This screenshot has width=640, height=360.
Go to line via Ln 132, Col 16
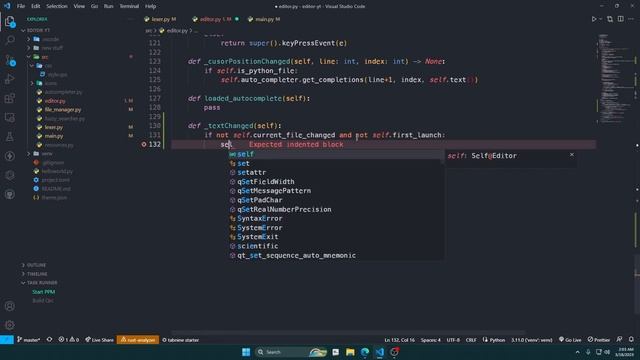pyautogui.click(x=400, y=340)
